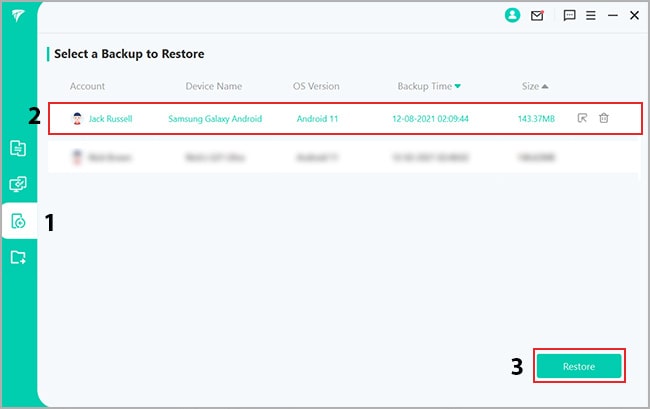Open the folder export icon in the sidebar

click(x=18, y=257)
